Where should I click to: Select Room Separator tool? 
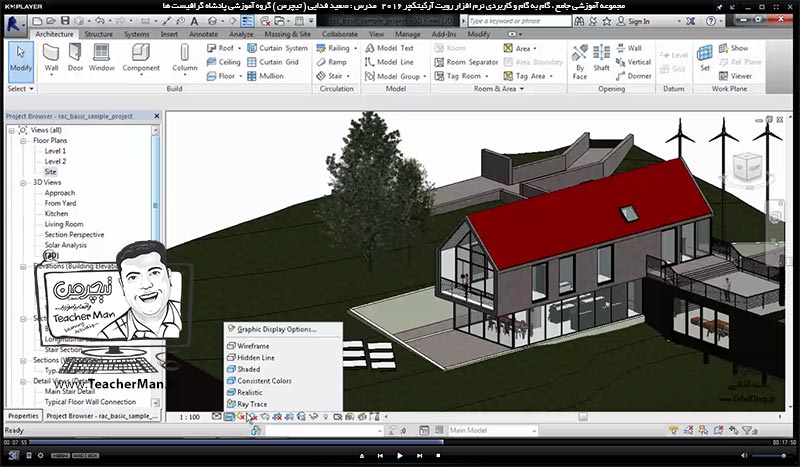click(466, 62)
